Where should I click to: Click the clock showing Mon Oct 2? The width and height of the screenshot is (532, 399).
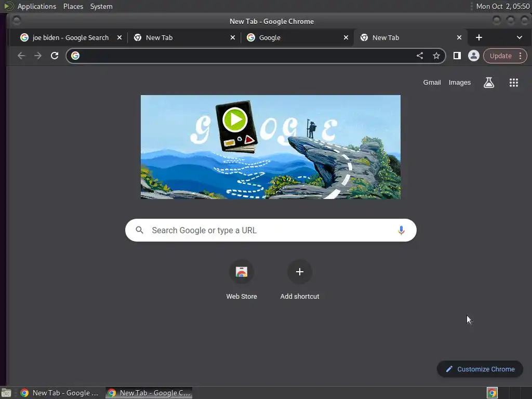tap(503, 6)
